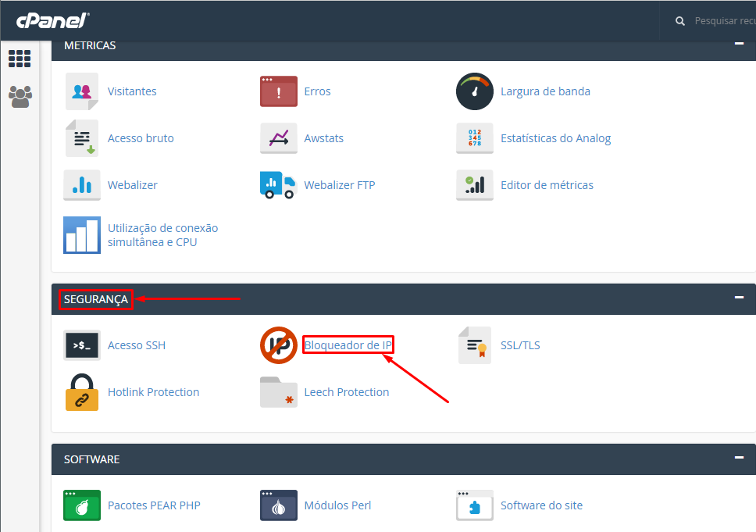The height and width of the screenshot is (532, 756).
Task: Click the Software do site puzzle icon
Action: (x=474, y=505)
